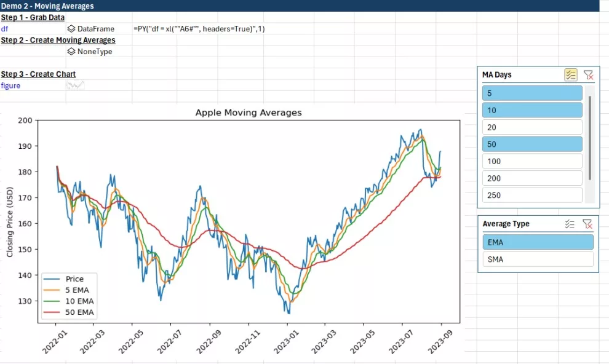Click the chart preview icon beside figure

click(x=75, y=85)
